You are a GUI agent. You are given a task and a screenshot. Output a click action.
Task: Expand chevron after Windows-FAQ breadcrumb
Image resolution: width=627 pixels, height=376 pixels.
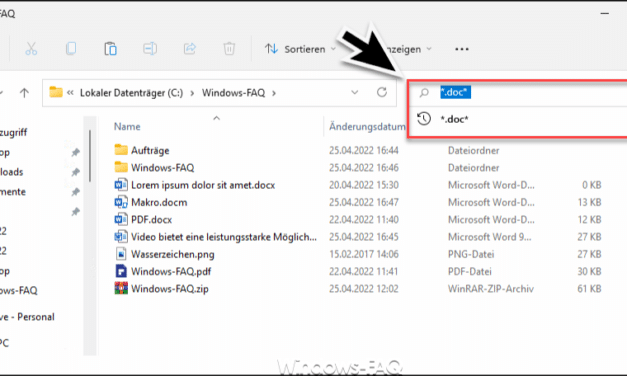coord(274,93)
